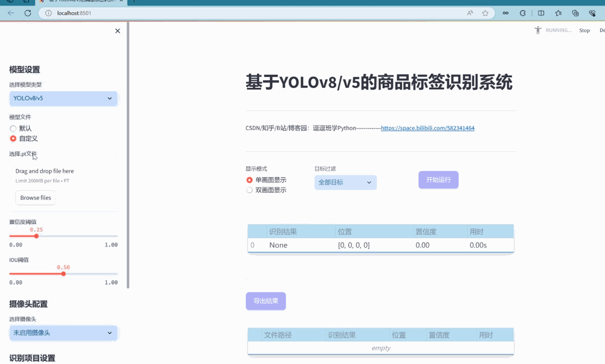Go back using the browser back arrow
Screen dimensions: 605x364
(x=11, y=13)
